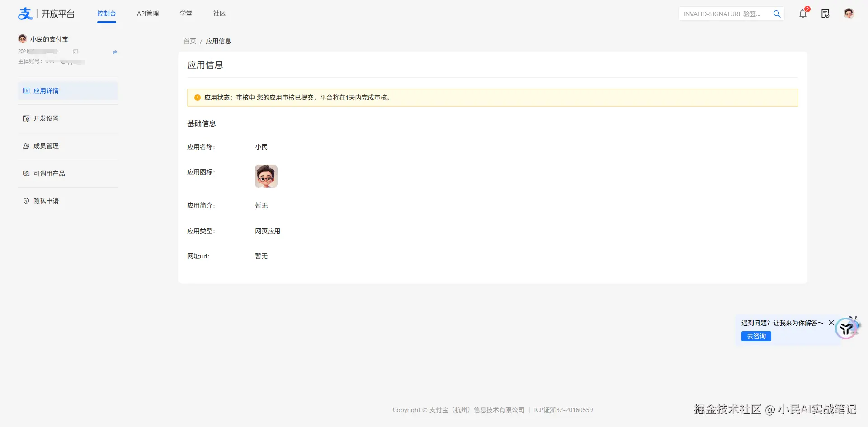Viewport: 868px width, 427px height.
Task: Click the 网页应用 type value
Action: tap(268, 231)
